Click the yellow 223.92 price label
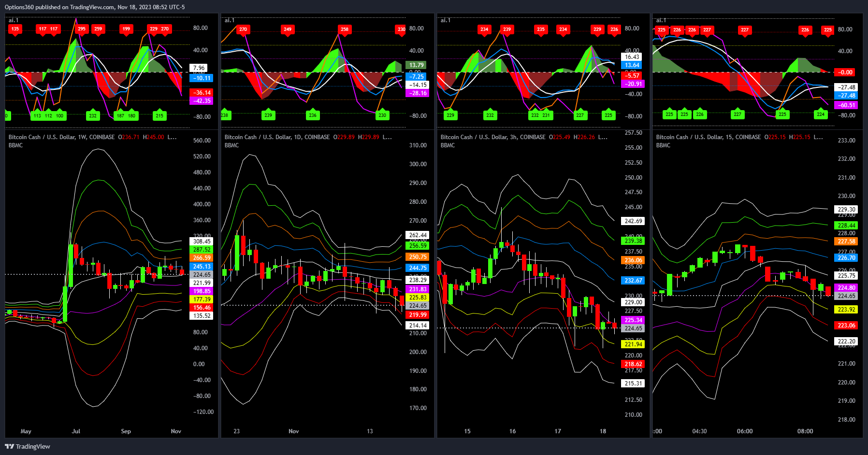 [x=846, y=310]
